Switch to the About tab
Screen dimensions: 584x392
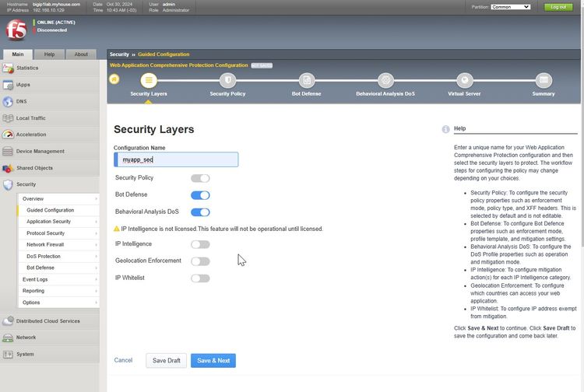click(81, 54)
